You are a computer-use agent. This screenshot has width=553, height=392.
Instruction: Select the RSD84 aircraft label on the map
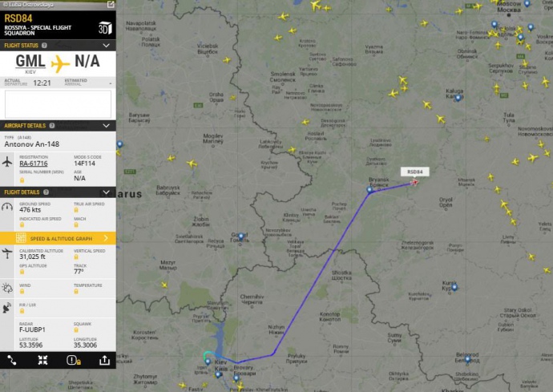tap(415, 172)
